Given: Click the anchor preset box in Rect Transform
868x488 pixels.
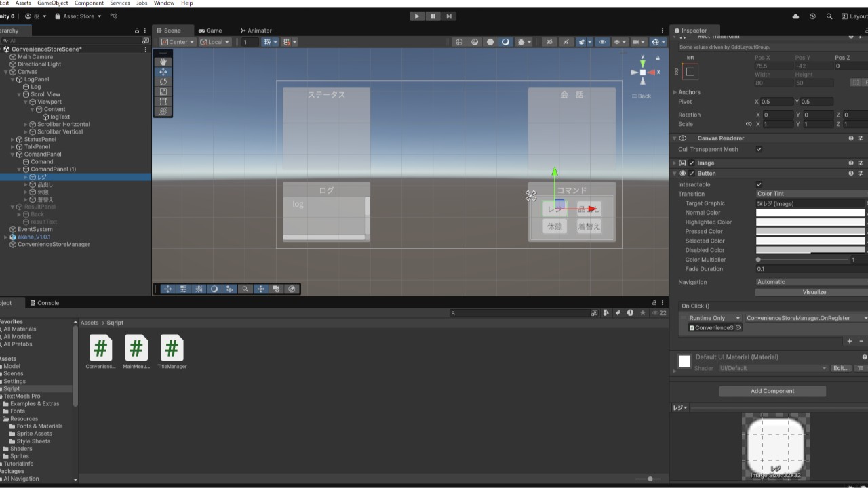Looking at the screenshot, I should [690, 72].
